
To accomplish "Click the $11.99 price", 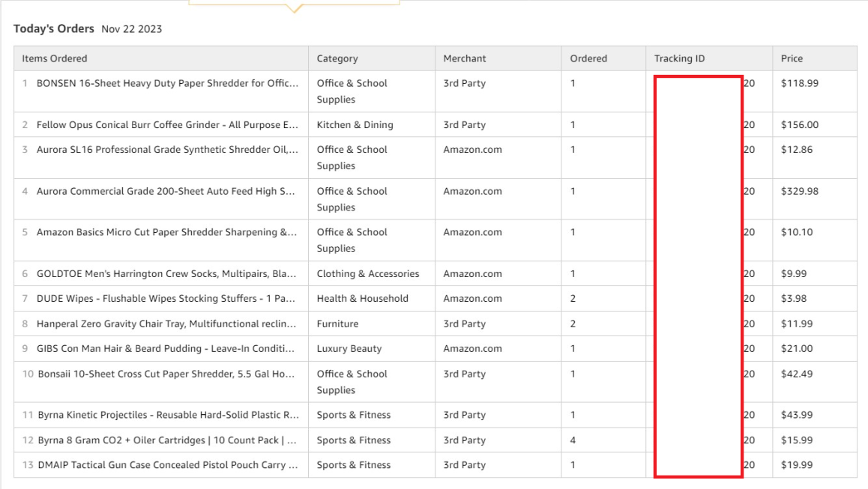I will (797, 324).
